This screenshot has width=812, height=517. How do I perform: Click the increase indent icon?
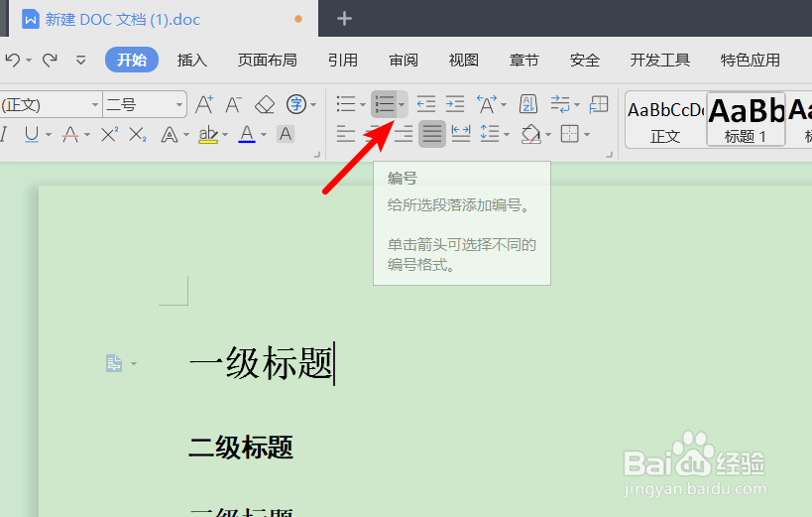455,104
